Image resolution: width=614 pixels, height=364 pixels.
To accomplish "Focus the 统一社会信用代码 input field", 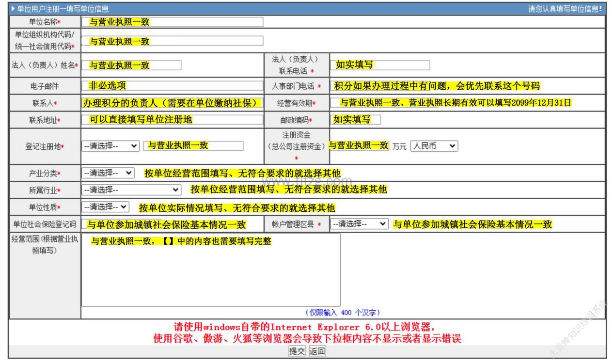I will [x=172, y=41].
